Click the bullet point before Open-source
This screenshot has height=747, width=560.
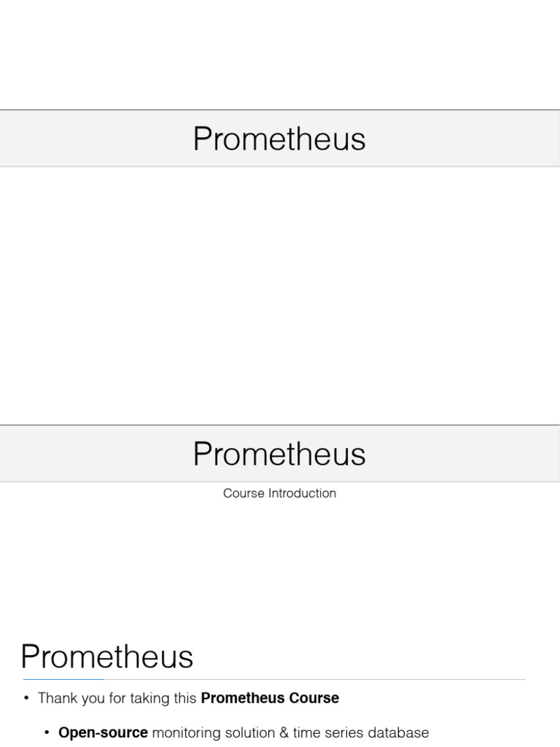point(47,733)
